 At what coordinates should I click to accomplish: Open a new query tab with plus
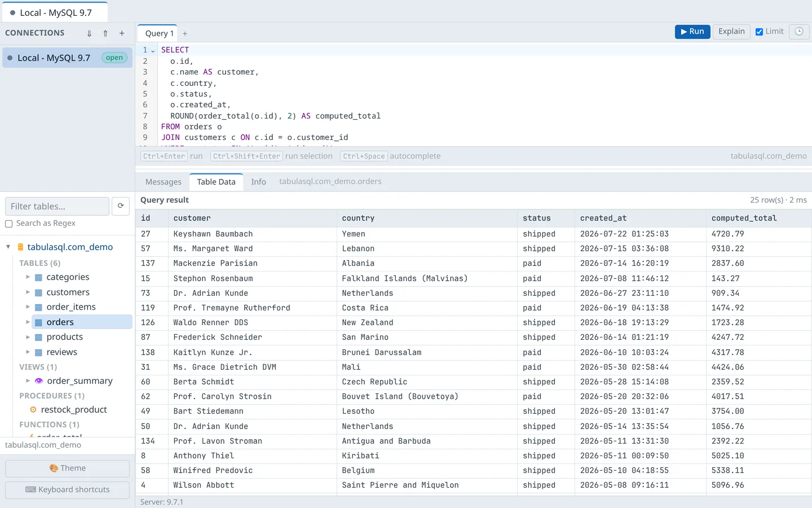click(x=185, y=34)
